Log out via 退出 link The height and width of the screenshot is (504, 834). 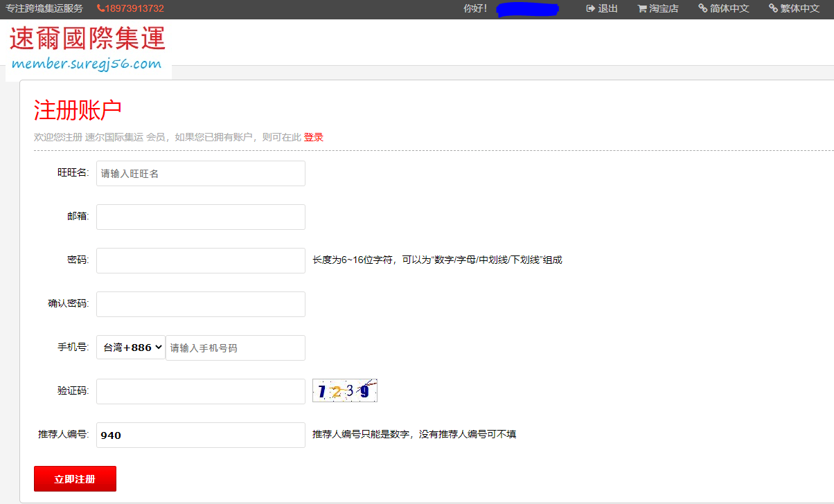[x=607, y=9]
